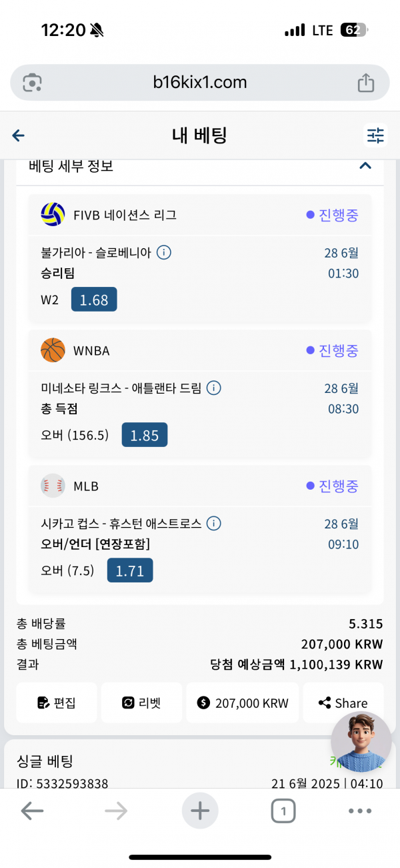The width and height of the screenshot is (400, 868).
Task: Open the tab switcher showing 1 tab
Action: (x=283, y=811)
